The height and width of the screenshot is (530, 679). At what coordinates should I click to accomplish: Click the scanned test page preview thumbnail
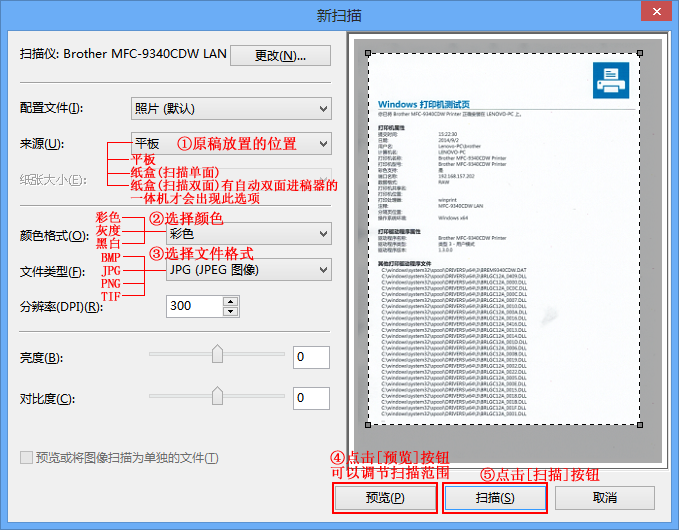pyautogui.click(x=504, y=239)
